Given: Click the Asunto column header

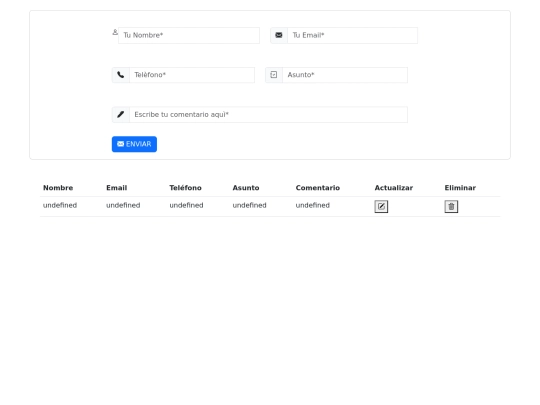Looking at the screenshot, I should pyautogui.click(x=246, y=188).
